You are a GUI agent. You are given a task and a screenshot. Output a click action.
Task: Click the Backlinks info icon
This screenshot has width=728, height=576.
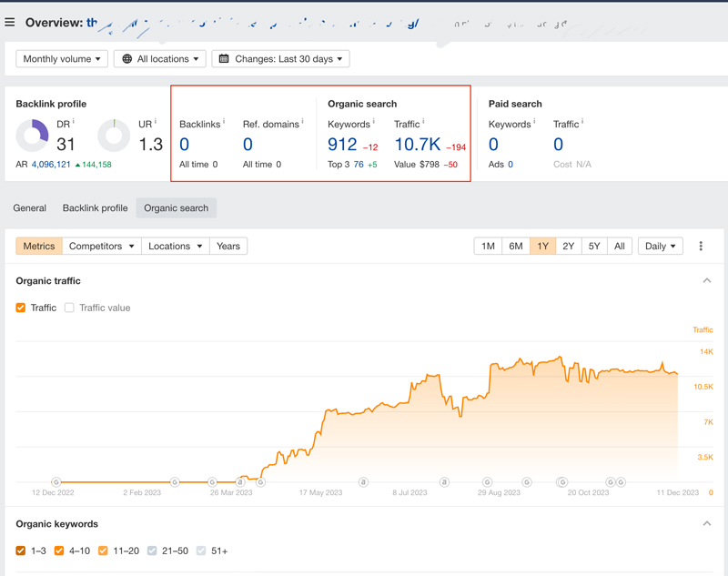click(x=224, y=122)
